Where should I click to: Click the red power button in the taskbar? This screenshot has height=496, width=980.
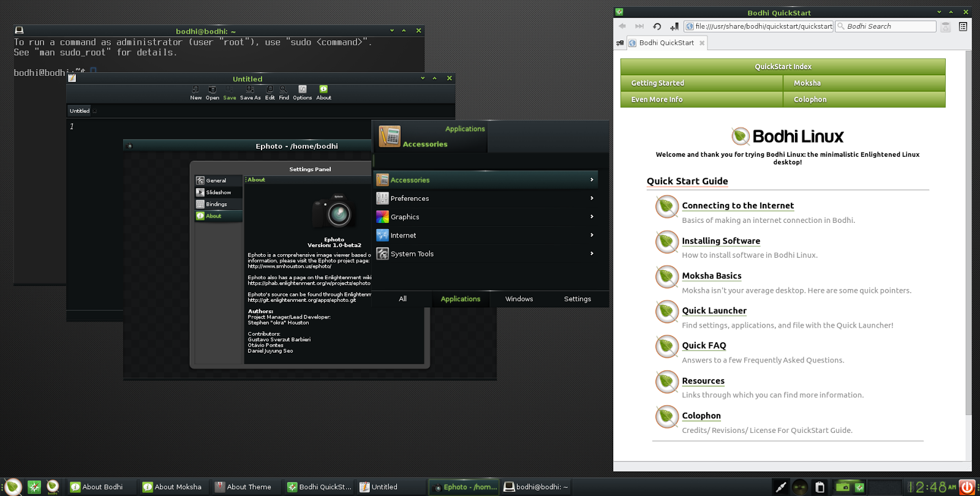(x=967, y=487)
